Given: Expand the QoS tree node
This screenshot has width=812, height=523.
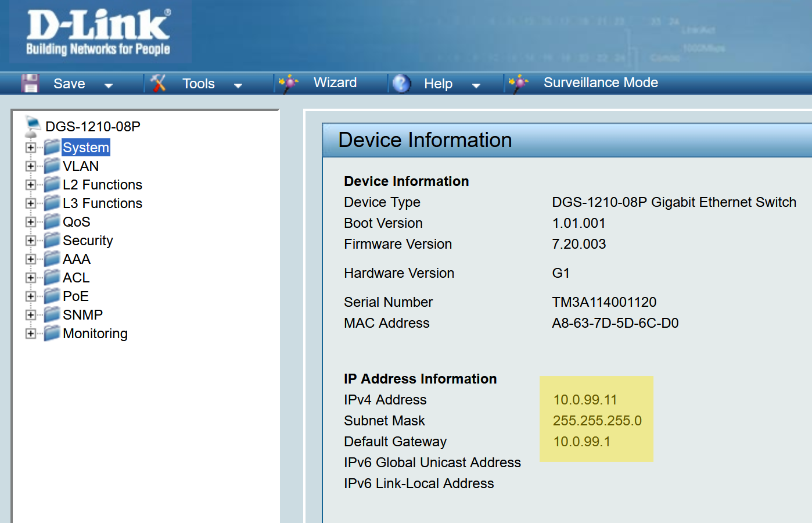Looking at the screenshot, I should click(31, 222).
